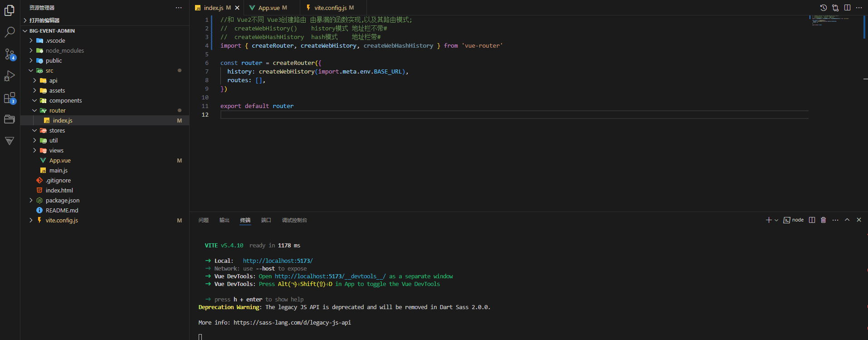Open the Extensions view with badge 3
Image resolution: width=868 pixels, height=340 pixels.
tap(10, 98)
